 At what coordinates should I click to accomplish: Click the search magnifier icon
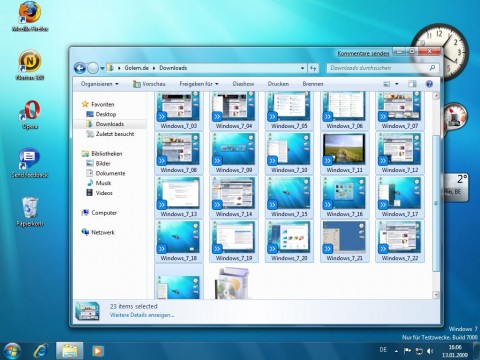pyautogui.click(x=432, y=68)
